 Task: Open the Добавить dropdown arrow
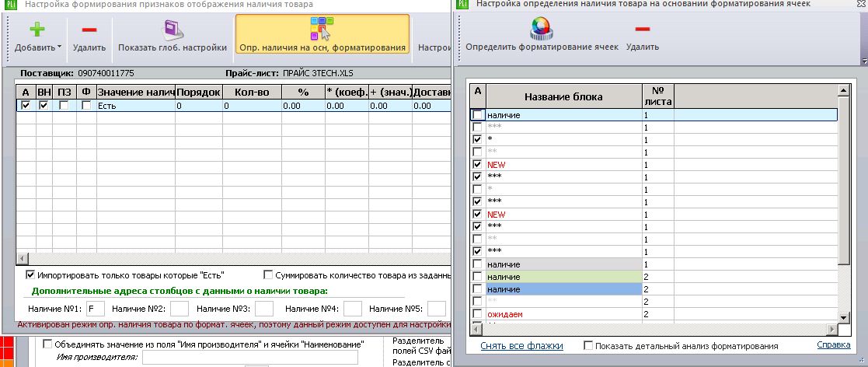[59, 47]
